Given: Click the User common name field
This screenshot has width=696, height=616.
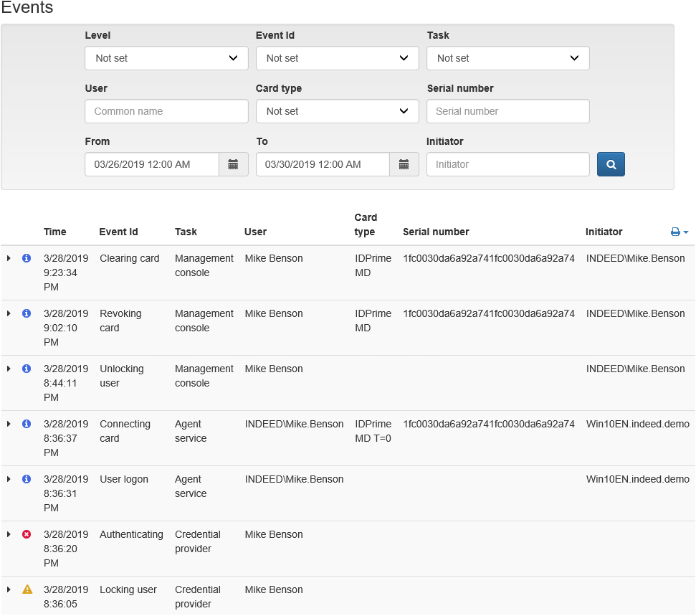Looking at the screenshot, I should coord(166,111).
